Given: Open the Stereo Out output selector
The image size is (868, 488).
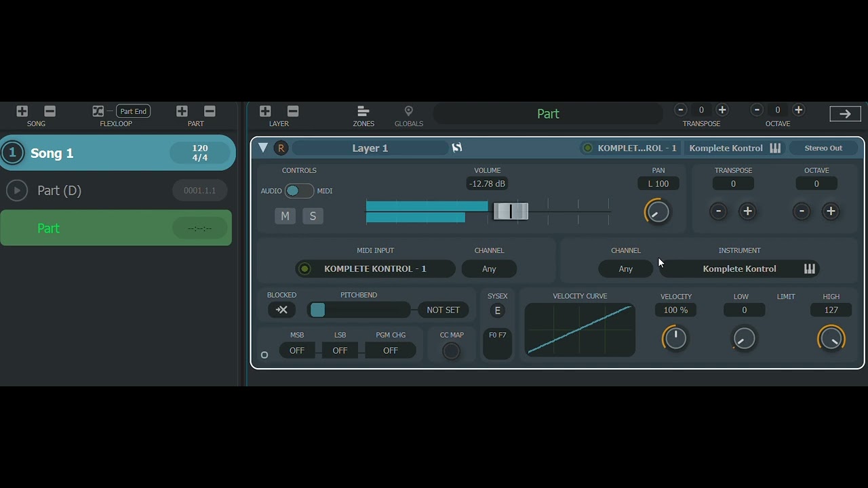Looking at the screenshot, I should [x=823, y=148].
